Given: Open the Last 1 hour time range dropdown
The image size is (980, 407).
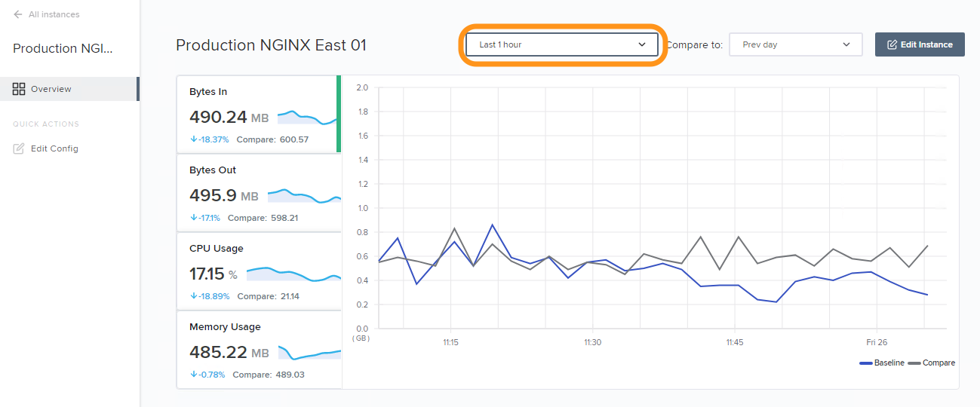Looking at the screenshot, I should pos(562,44).
